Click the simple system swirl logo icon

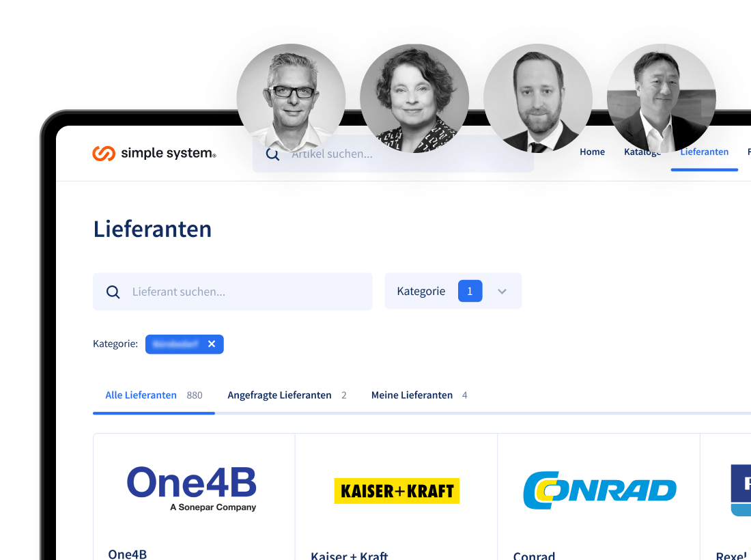click(104, 153)
